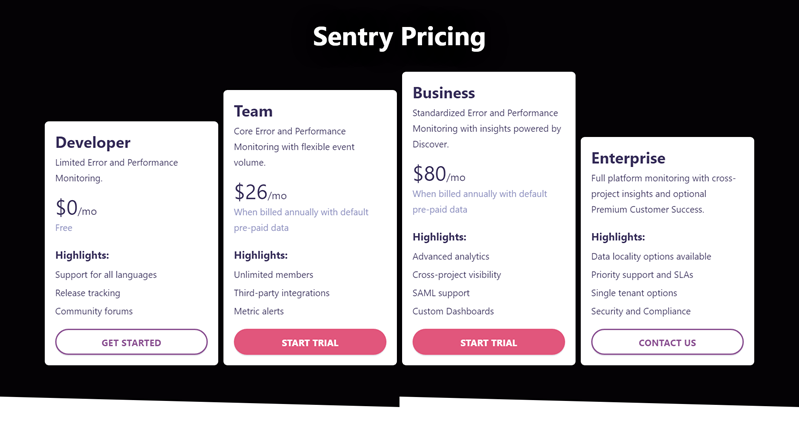The width and height of the screenshot is (799, 424).
Task: Click the Priority support and SLAs item
Action: tap(642, 275)
